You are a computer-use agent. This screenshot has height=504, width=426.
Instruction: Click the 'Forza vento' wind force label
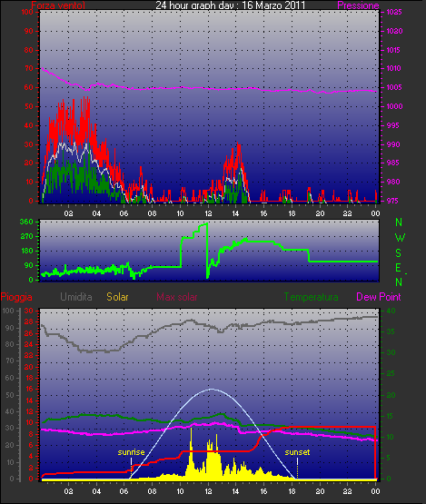[x=58, y=5]
